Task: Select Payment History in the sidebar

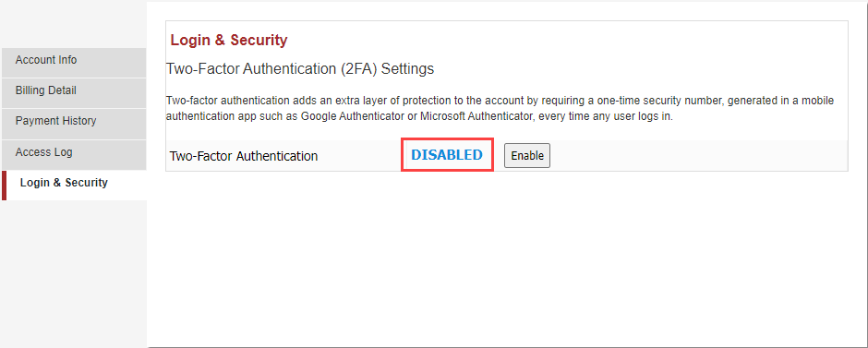Action: (x=74, y=121)
